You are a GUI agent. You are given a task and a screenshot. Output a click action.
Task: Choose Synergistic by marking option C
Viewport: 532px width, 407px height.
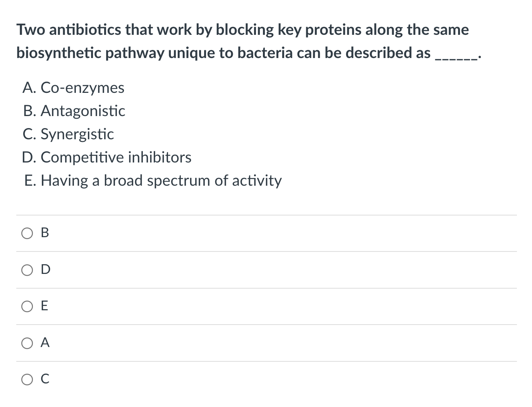[27, 380]
